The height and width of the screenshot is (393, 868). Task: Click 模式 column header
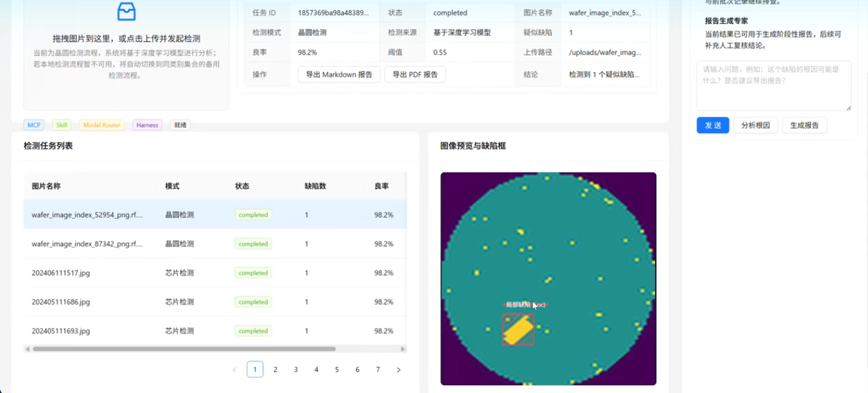click(173, 186)
